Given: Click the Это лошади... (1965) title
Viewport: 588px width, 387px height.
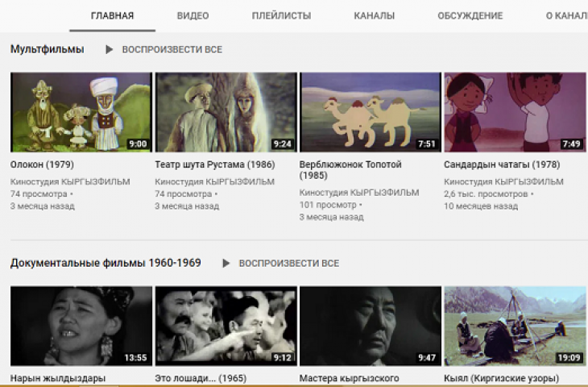Looking at the screenshot, I should coord(201,378).
